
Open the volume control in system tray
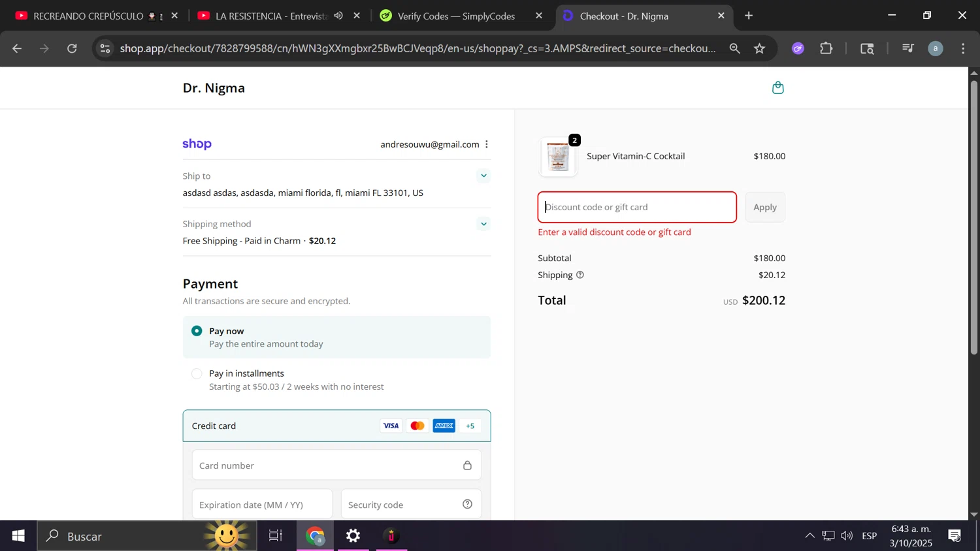pyautogui.click(x=847, y=536)
